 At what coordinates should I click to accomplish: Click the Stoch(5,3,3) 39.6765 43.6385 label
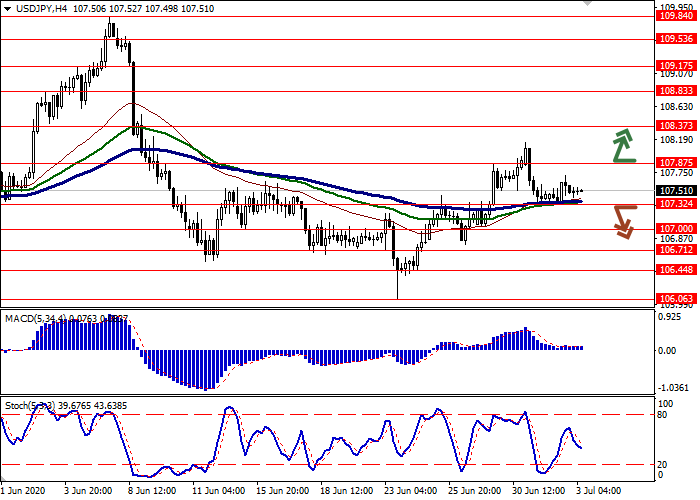66,406
